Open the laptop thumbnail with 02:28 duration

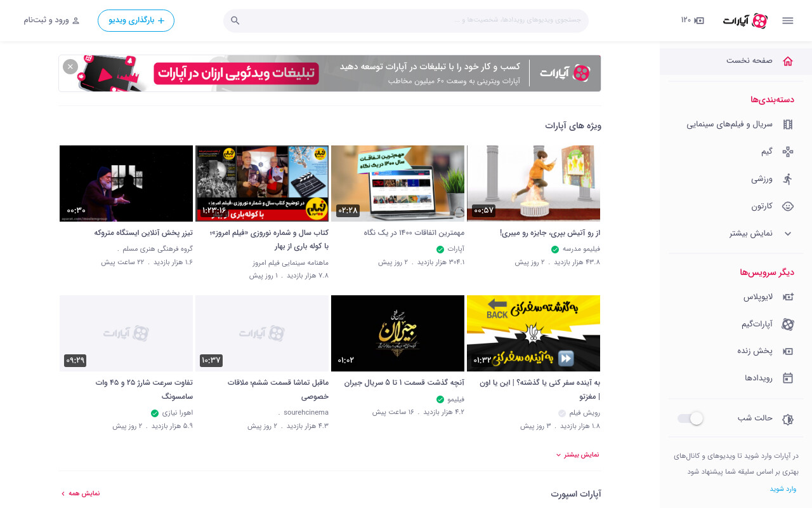(398, 183)
